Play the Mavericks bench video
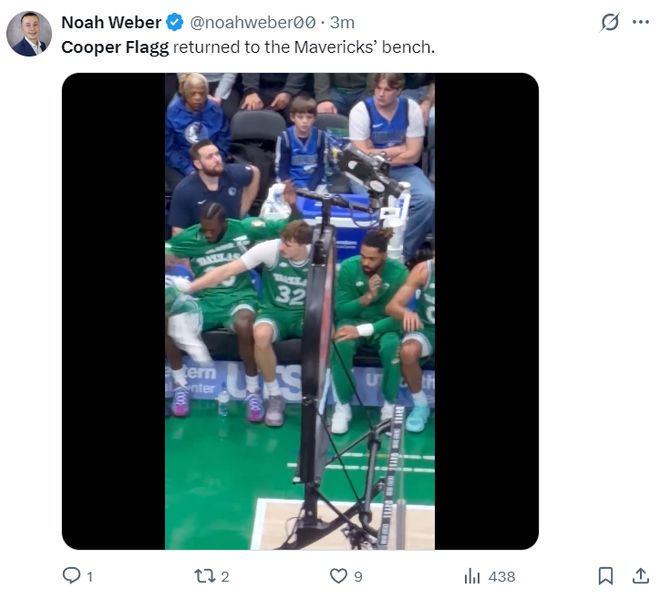Image resolution: width=660 pixels, height=599 pixels. pos(300,311)
